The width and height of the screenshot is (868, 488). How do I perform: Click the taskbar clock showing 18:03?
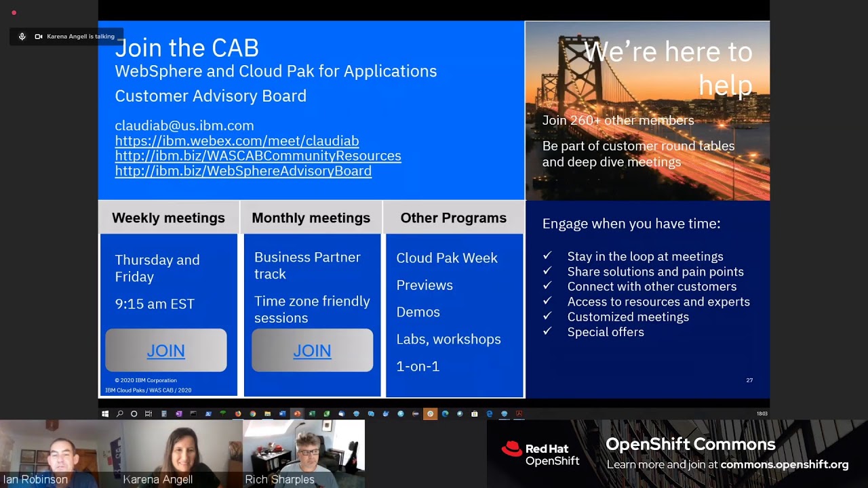(762, 413)
